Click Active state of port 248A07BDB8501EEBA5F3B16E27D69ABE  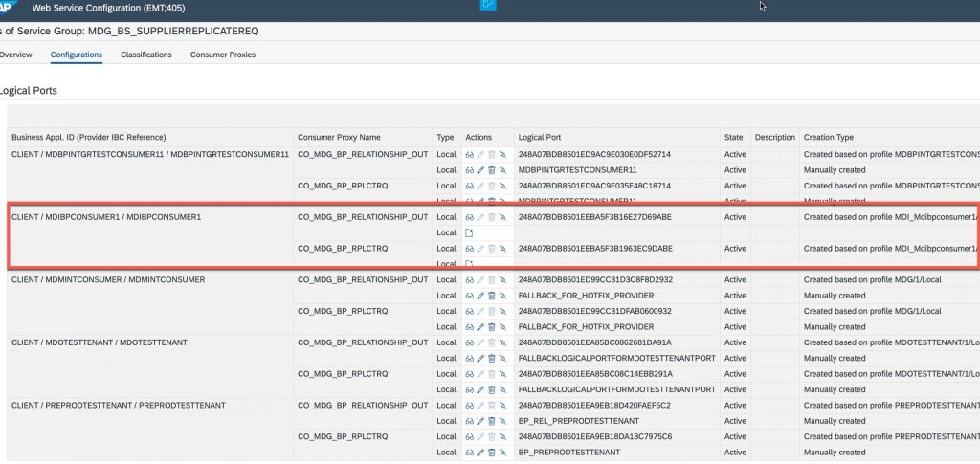coord(735,217)
